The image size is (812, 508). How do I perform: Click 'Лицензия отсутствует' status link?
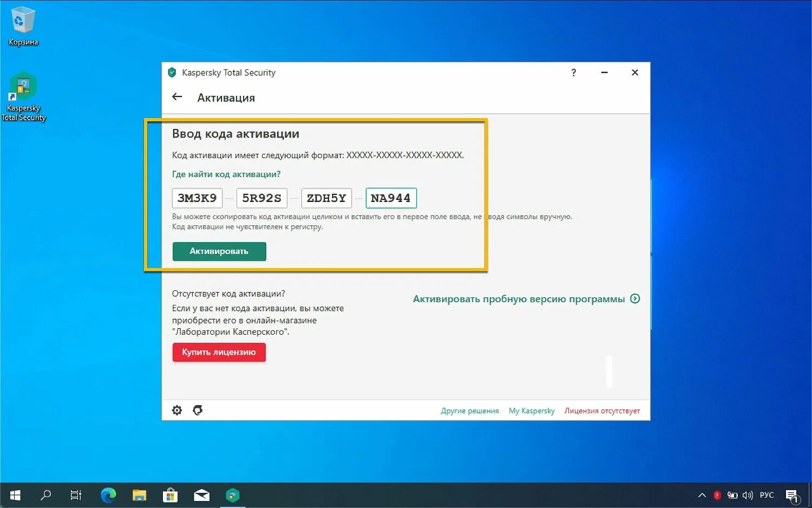(x=602, y=411)
